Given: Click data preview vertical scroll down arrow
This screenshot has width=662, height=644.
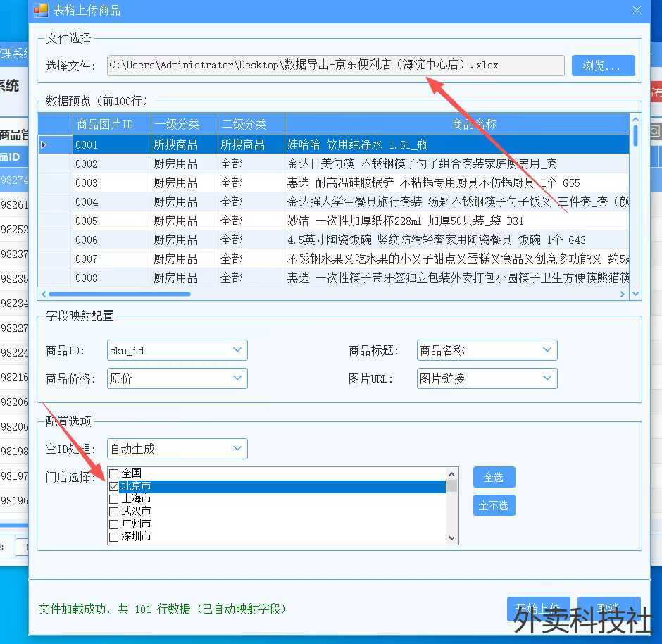Looking at the screenshot, I should point(635,294).
